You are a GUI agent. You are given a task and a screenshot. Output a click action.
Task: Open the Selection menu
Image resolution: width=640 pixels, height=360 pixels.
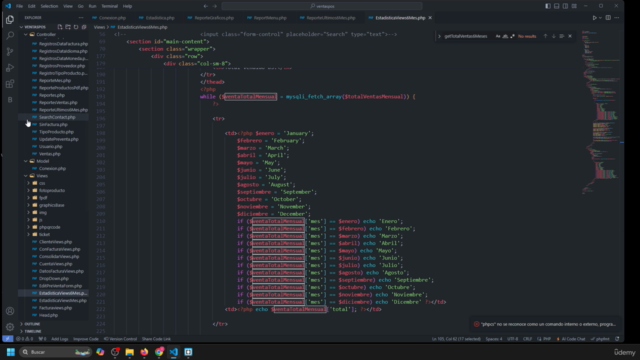(x=49, y=6)
